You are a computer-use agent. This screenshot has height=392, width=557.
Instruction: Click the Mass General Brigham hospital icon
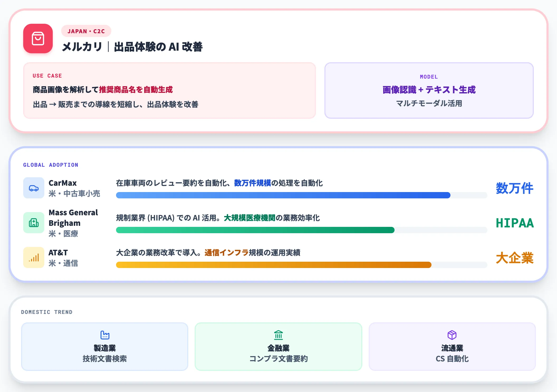34,223
